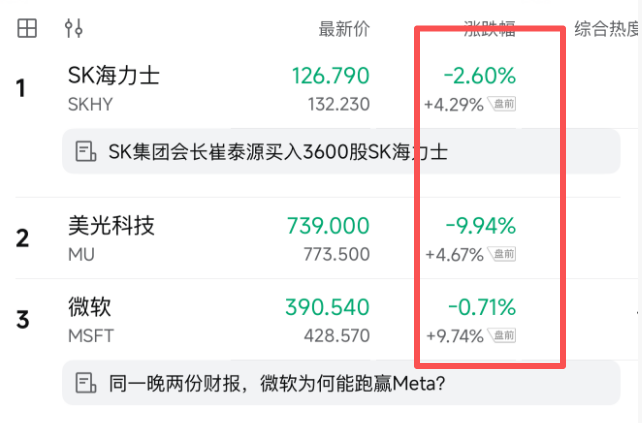Tap the 盘前 badge in SK海力士 row
This screenshot has width=642, height=423.
[502, 104]
